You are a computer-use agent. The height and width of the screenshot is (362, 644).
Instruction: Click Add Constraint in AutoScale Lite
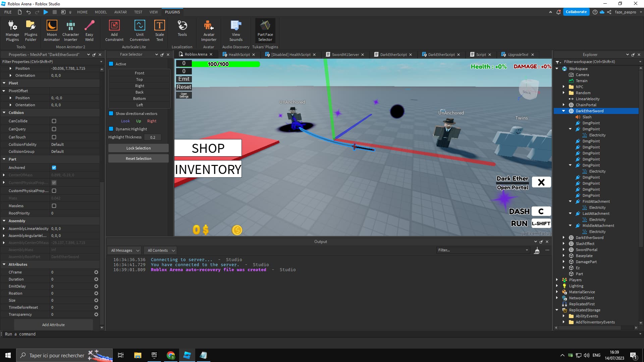click(114, 31)
